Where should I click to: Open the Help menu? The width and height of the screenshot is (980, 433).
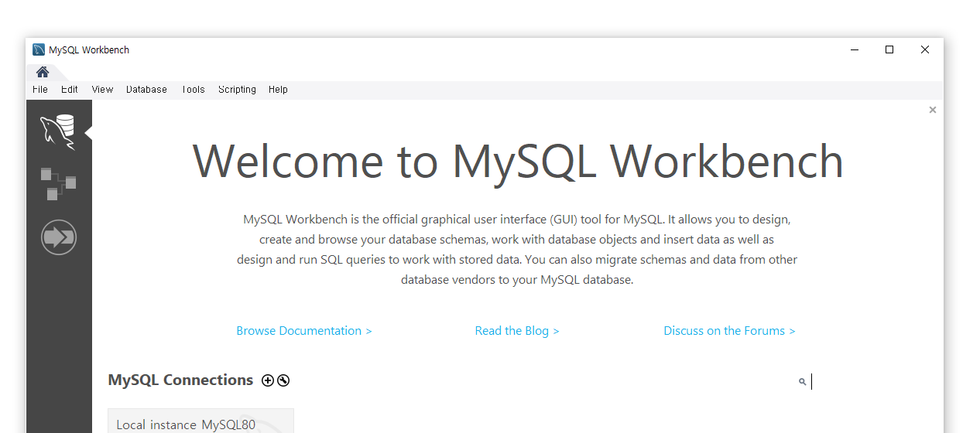[278, 90]
